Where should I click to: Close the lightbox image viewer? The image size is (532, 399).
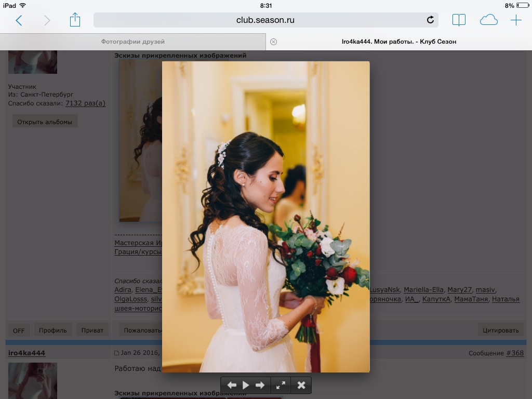[301, 385]
